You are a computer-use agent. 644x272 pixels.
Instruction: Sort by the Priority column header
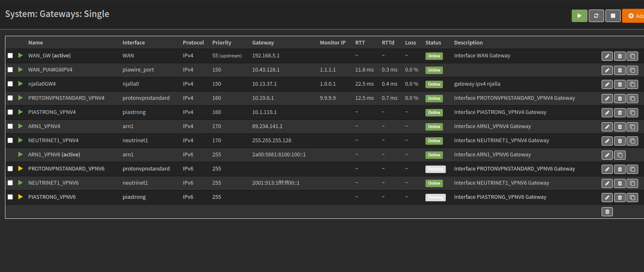221,42
